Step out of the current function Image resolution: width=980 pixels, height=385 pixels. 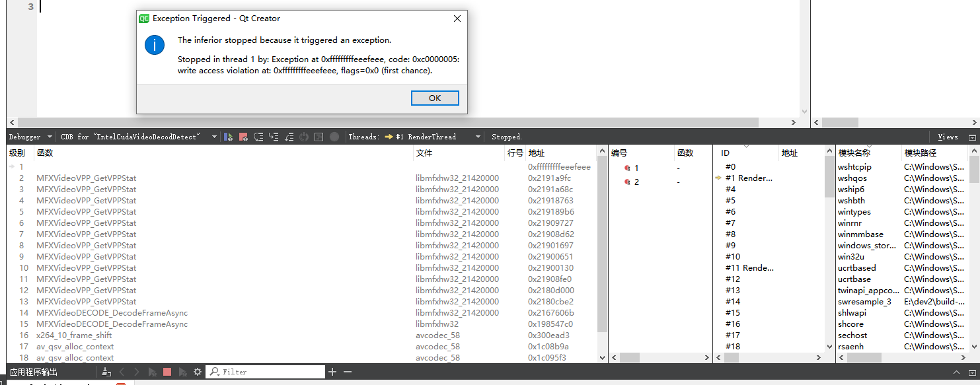[x=289, y=137]
